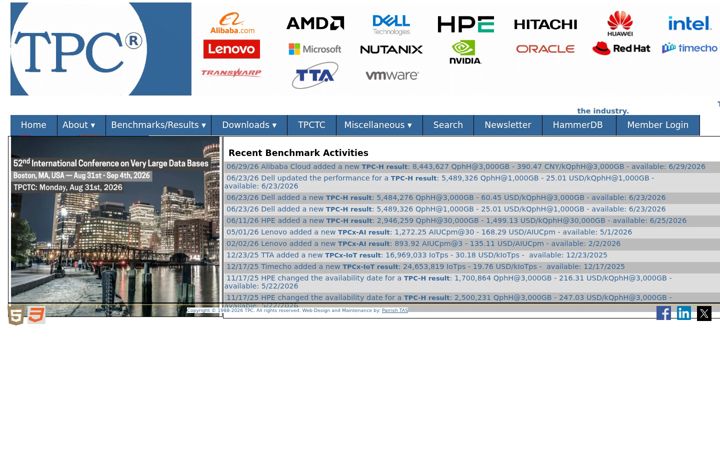The width and height of the screenshot is (720, 450).
Task: Open the Intel logo link
Action: [x=689, y=23]
